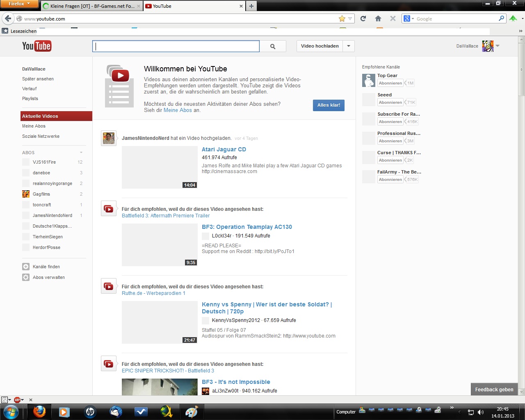Screen dimensions: 525x420
Task: Click Firefox back arrow button
Action: pyautogui.click(x=8, y=18)
